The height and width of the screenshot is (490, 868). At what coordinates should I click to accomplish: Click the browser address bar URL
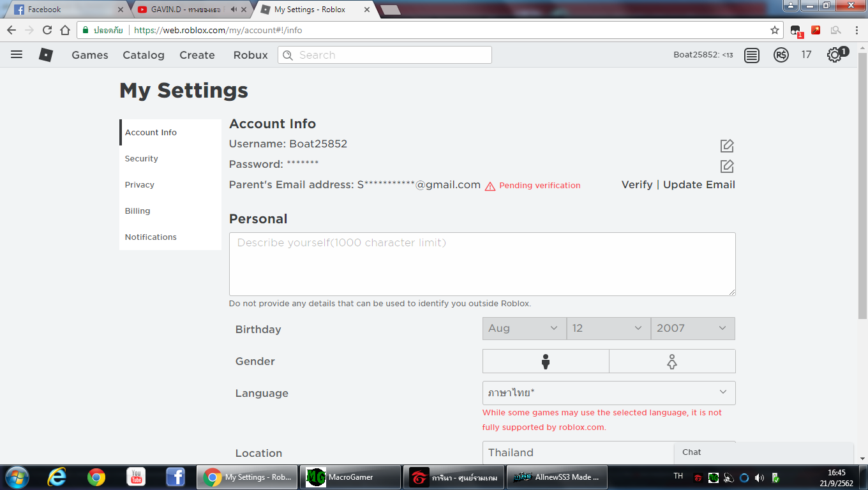(x=218, y=30)
